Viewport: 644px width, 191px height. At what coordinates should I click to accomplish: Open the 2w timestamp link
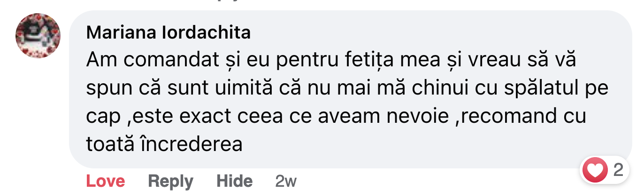(286, 181)
